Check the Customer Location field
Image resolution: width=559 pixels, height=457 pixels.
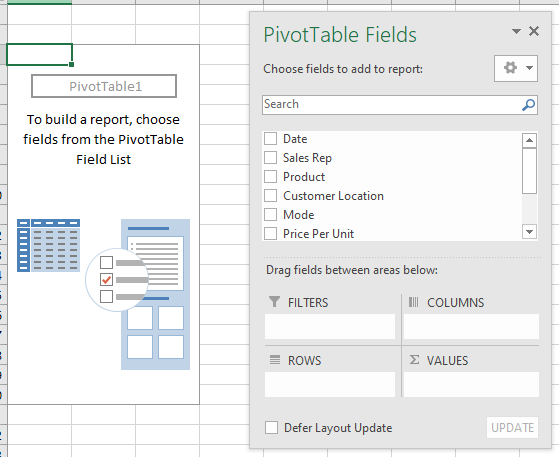271,195
